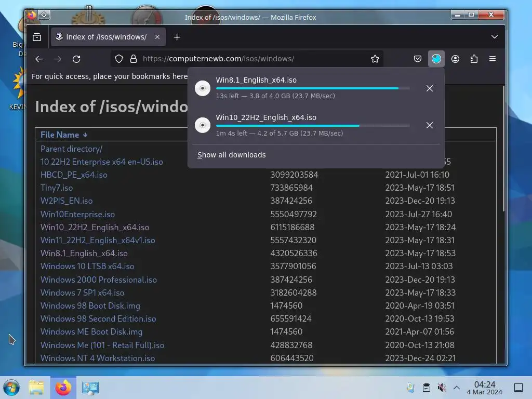Open the Firefox hamburger menu

(x=493, y=59)
